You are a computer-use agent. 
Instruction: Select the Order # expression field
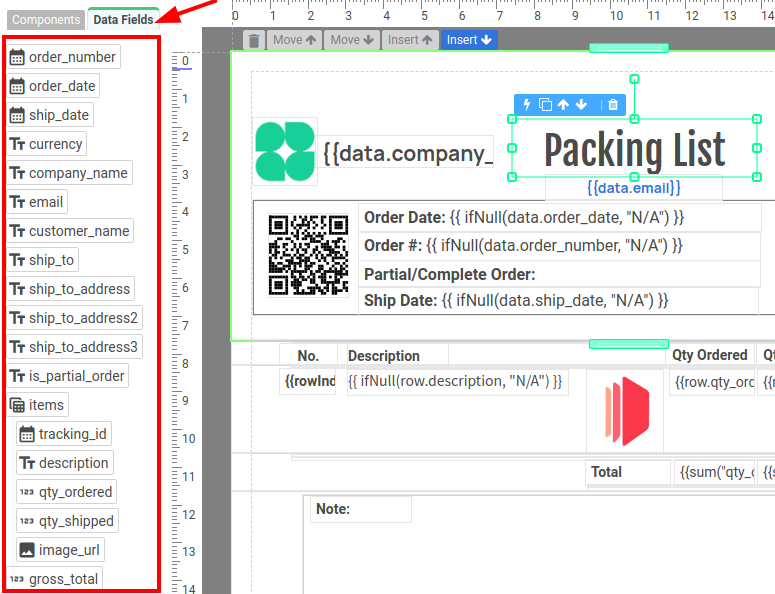pos(560,246)
